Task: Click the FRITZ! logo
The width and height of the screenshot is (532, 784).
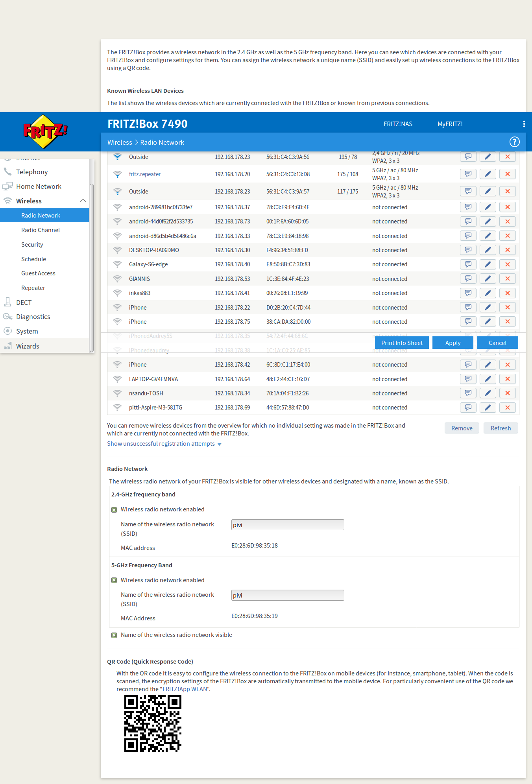Action: [x=45, y=131]
